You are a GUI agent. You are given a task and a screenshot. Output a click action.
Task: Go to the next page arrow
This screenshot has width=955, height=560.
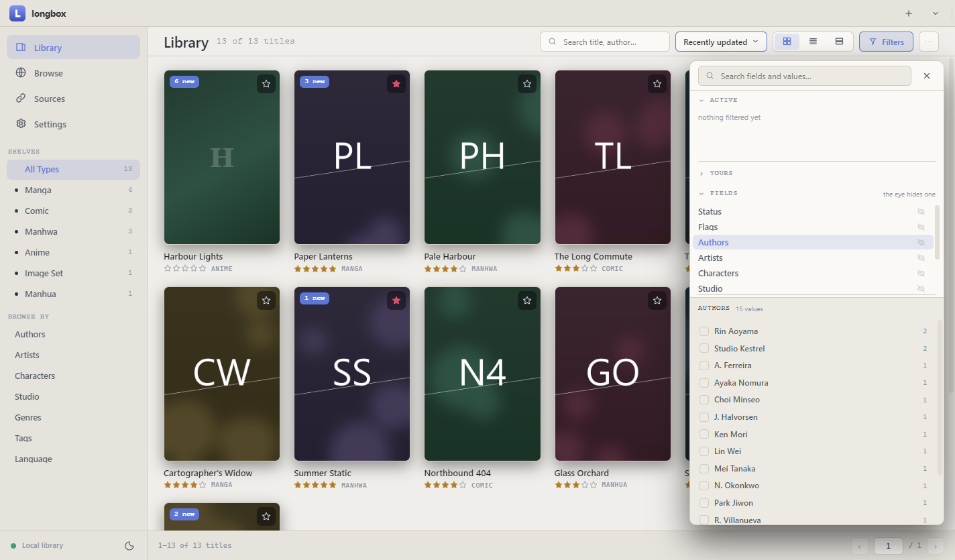click(936, 546)
